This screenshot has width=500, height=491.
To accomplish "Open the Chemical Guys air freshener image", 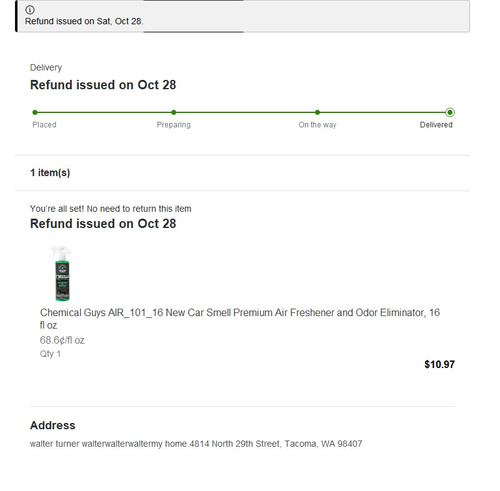I will click(x=62, y=273).
